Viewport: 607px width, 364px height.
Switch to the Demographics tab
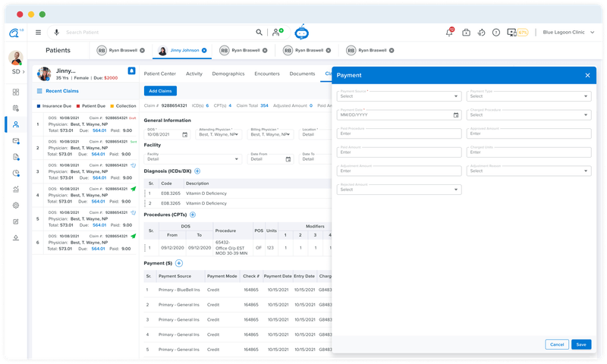pyautogui.click(x=228, y=74)
